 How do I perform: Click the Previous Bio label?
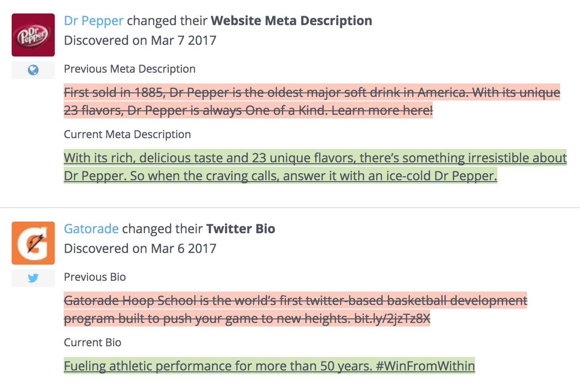pyautogui.click(x=95, y=277)
